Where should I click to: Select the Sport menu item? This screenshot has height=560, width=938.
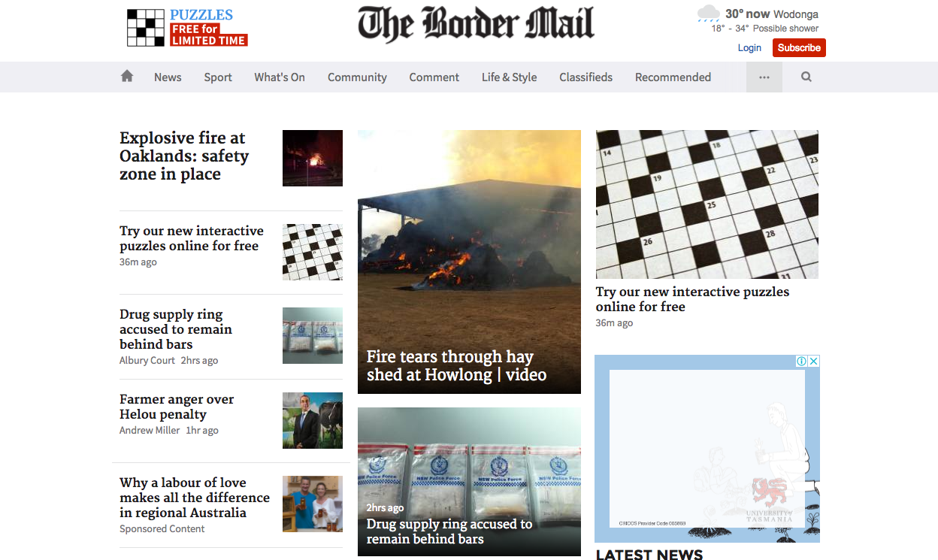click(x=218, y=77)
